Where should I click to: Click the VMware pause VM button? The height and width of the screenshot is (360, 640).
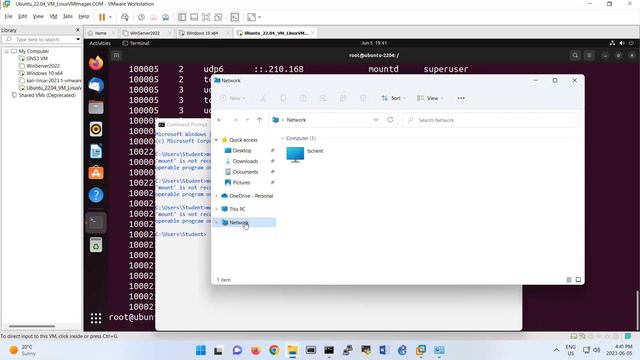click(102, 17)
